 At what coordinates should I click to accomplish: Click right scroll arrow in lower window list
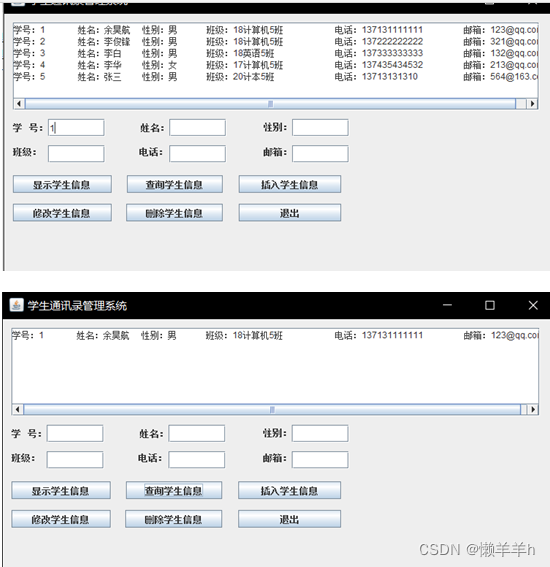point(533,409)
